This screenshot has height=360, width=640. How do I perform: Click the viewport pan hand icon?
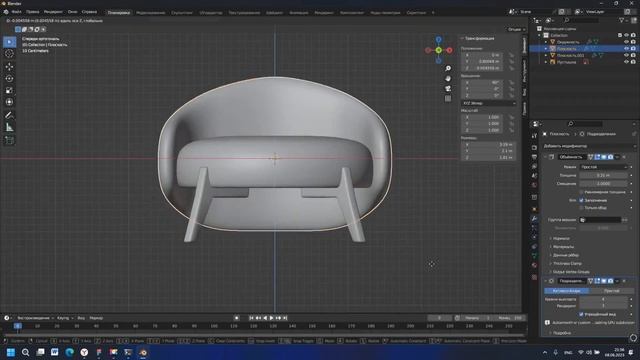click(x=448, y=78)
